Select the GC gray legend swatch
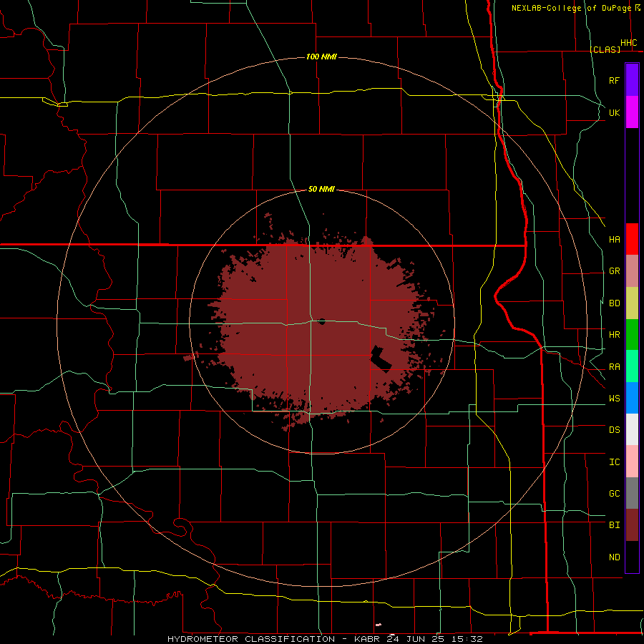 632,493
